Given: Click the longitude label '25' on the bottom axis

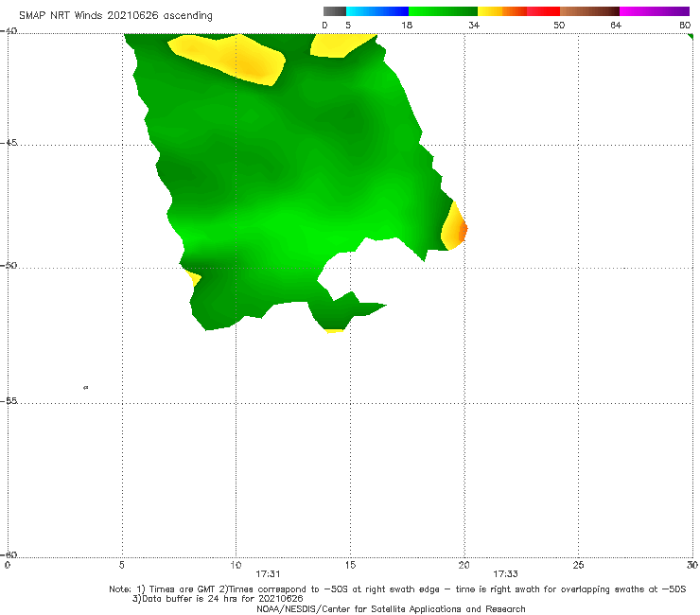Looking at the screenshot, I should [578, 565].
